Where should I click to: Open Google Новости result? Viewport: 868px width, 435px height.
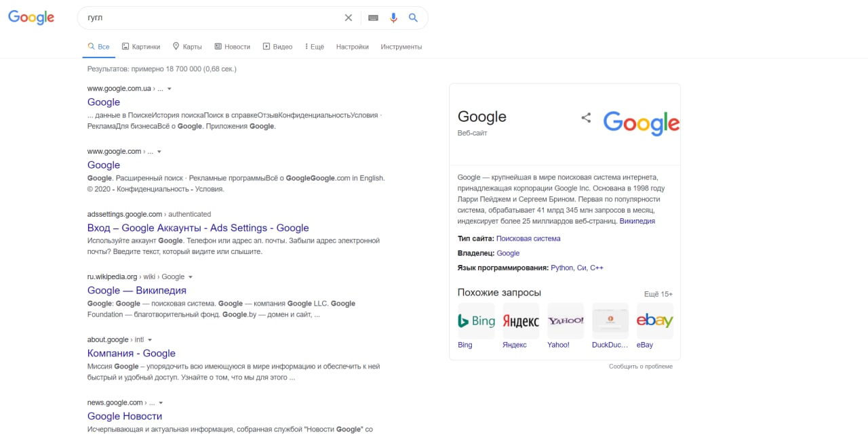tap(125, 416)
